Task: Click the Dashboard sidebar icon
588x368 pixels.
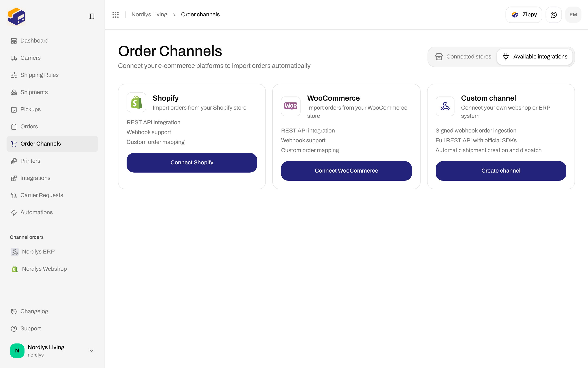Action: [14, 41]
